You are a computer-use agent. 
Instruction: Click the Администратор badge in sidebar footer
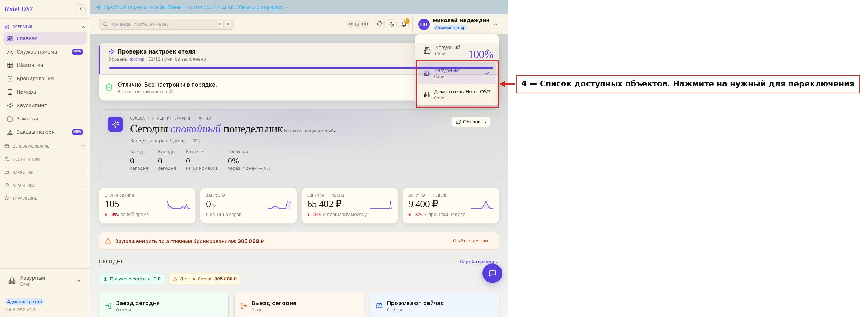tap(24, 302)
